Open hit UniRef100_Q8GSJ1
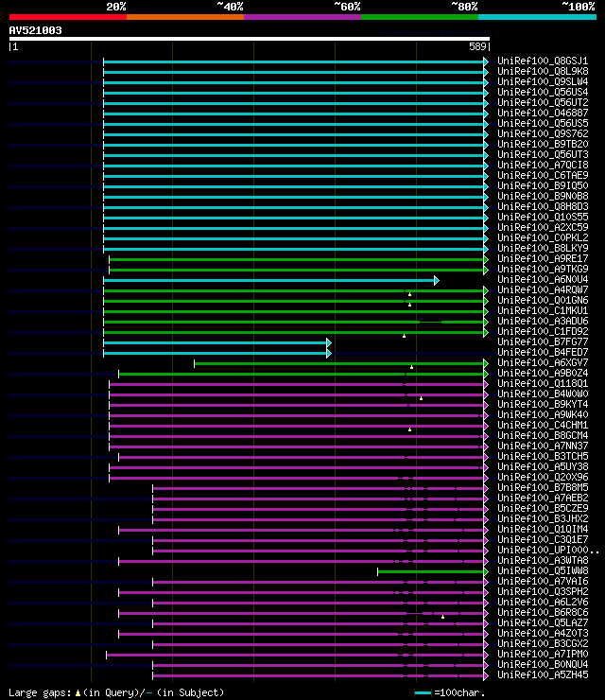 tap(543, 61)
